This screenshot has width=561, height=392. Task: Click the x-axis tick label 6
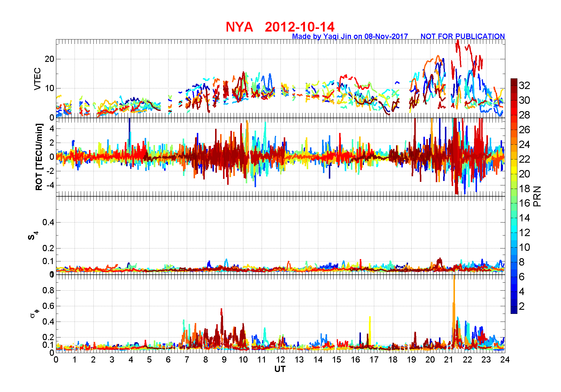pyautogui.click(x=168, y=360)
